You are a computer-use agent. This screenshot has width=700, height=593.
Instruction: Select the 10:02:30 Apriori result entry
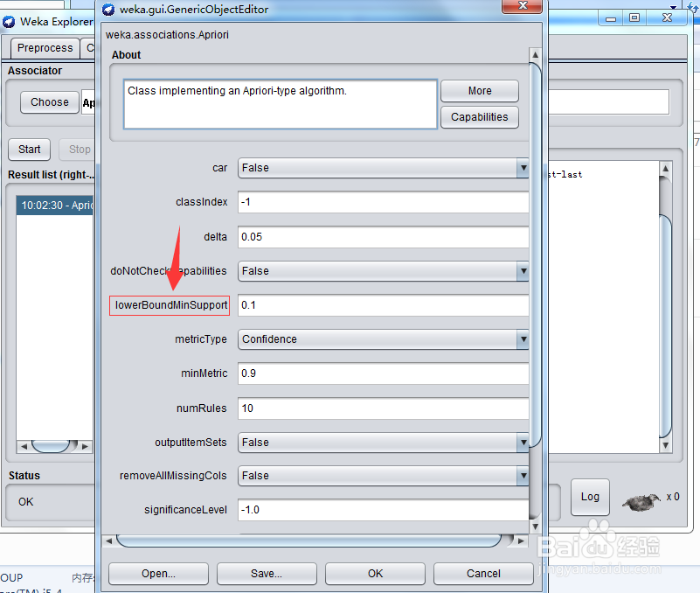tap(55, 206)
